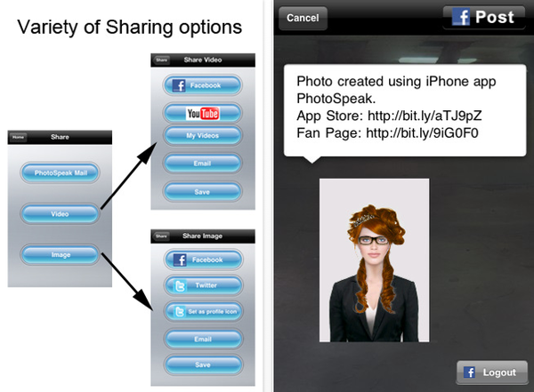Open PhotoSpeak Mail sharing option
The height and width of the screenshot is (392, 534).
61,172
